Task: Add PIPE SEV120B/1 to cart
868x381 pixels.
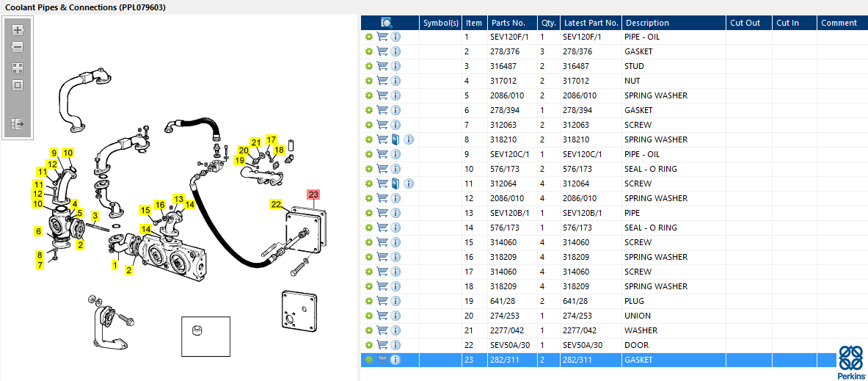Action: click(382, 213)
